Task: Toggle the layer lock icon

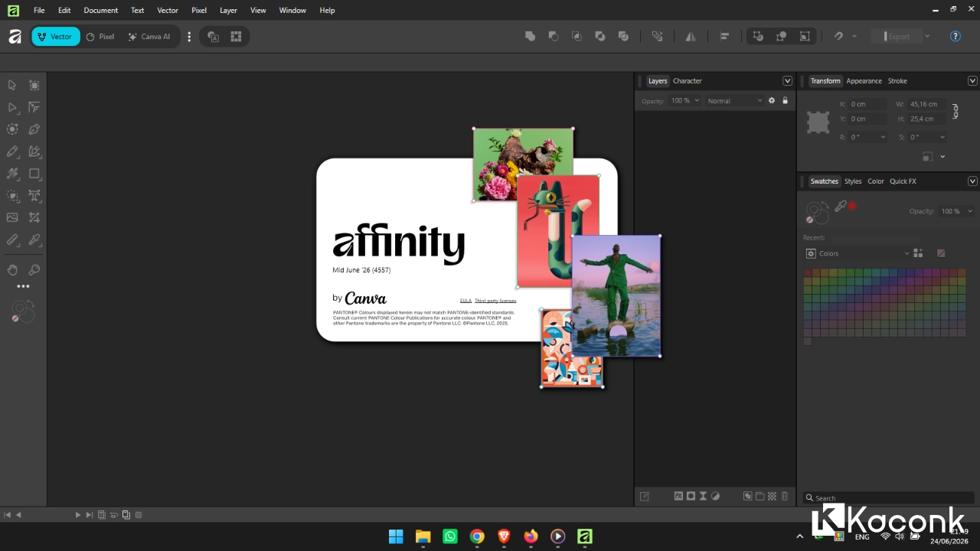Action: [785, 100]
